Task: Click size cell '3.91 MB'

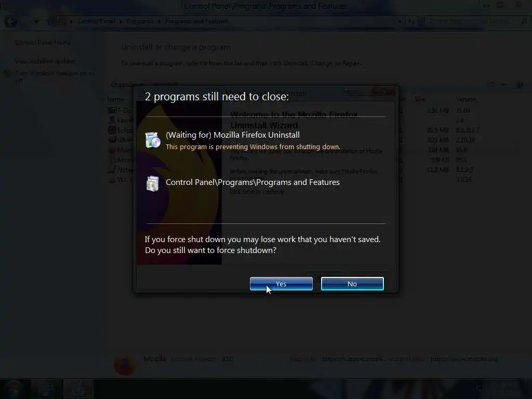Action: coord(437,111)
